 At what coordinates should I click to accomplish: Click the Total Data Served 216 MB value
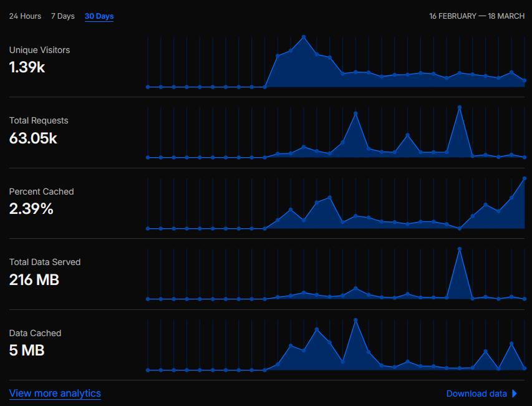click(34, 280)
